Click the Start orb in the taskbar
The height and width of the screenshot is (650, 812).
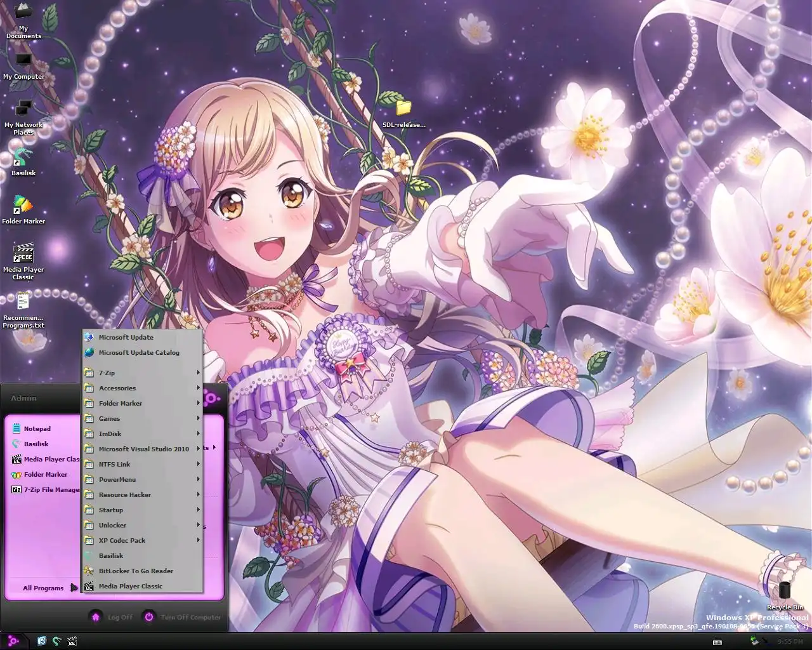pos(13,641)
